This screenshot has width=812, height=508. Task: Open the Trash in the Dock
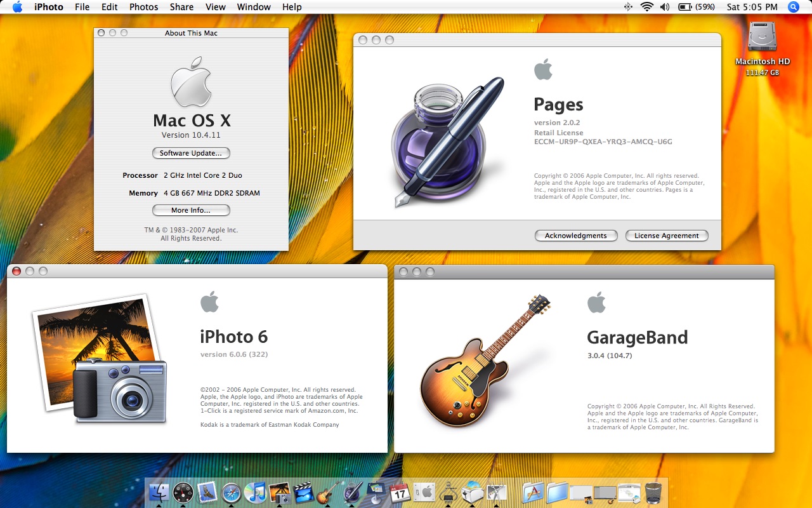click(x=653, y=492)
